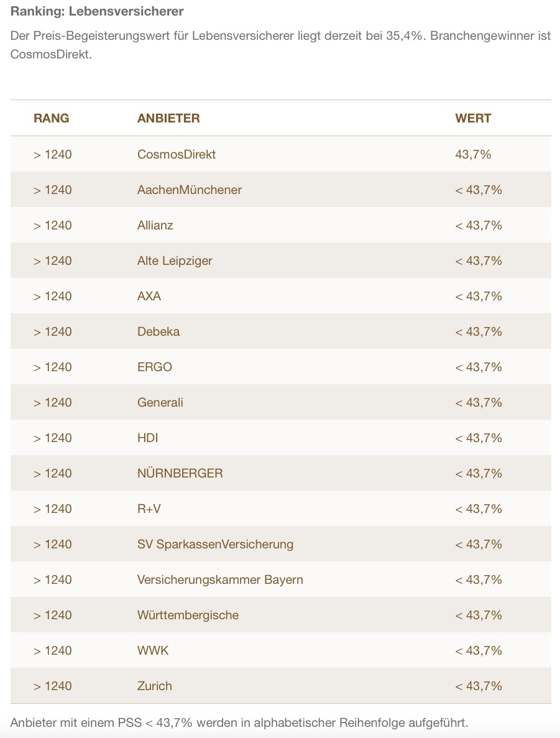560x738 pixels.
Task: Click the ANBIETER column header
Action: 168,118
